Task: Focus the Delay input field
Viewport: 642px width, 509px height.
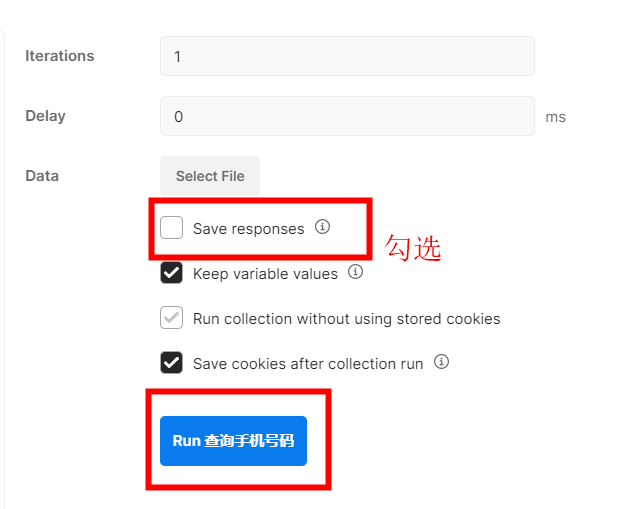Action: 347,116
